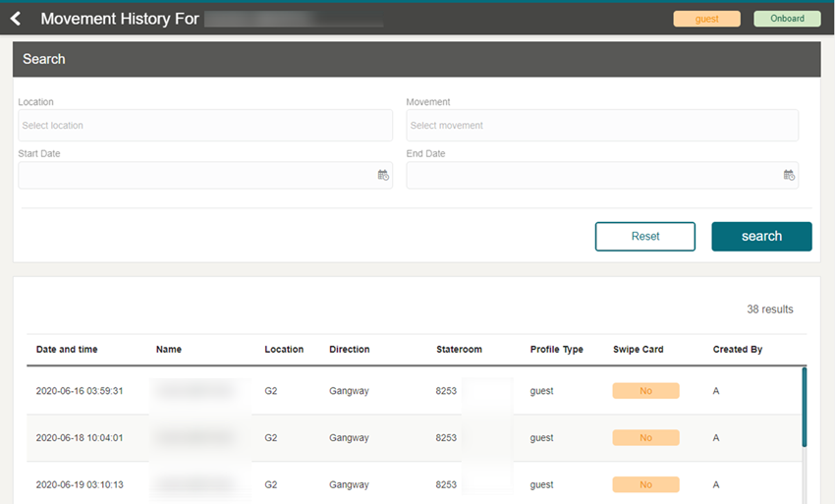Click the guest profile type in 2020-06-16 row
Viewport: 835px width, 504px height.
pyautogui.click(x=541, y=390)
